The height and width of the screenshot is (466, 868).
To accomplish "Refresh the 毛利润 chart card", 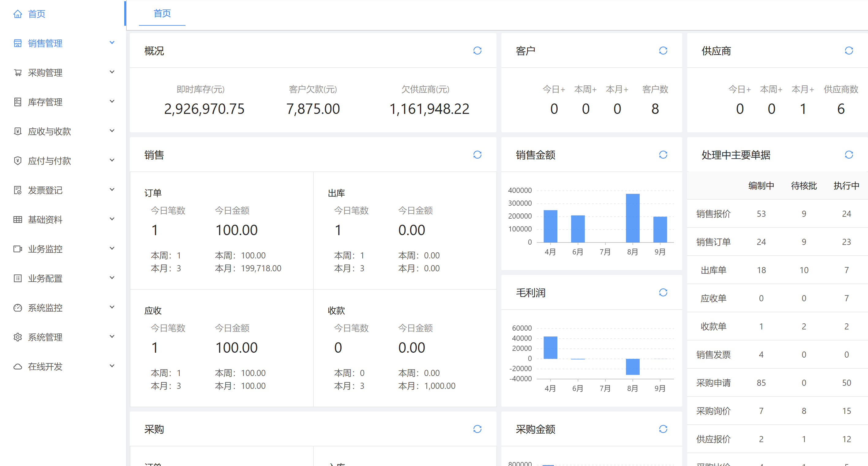I will (x=663, y=292).
